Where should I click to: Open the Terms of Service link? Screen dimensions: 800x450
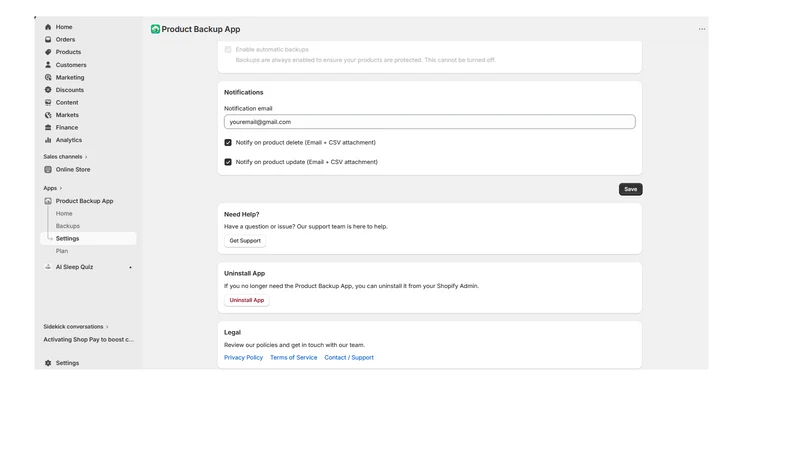tap(293, 358)
